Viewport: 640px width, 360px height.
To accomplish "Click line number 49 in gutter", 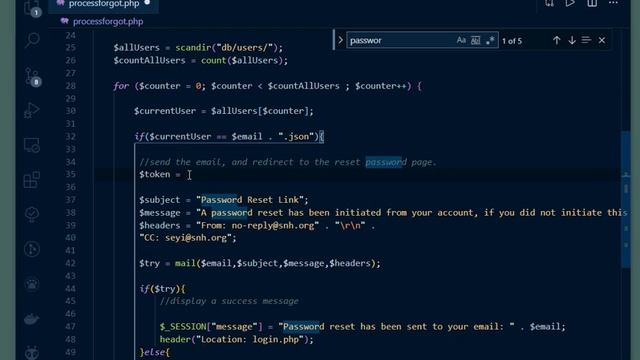I will pos(71,352).
